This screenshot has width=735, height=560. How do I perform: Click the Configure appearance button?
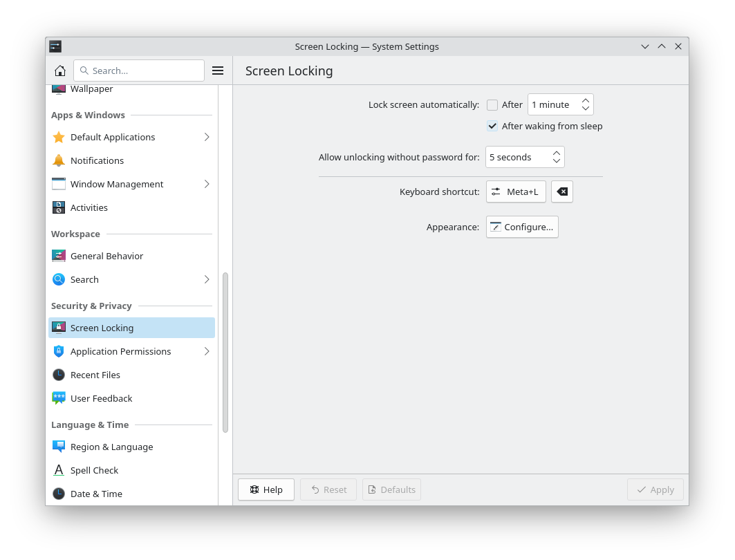pyautogui.click(x=521, y=227)
